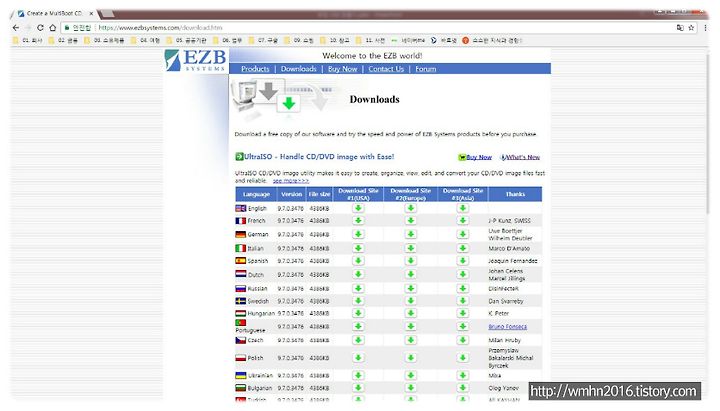Viewport: 720px width, 411px height.
Task: Download German version from USA site
Action: (x=358, y=234)
